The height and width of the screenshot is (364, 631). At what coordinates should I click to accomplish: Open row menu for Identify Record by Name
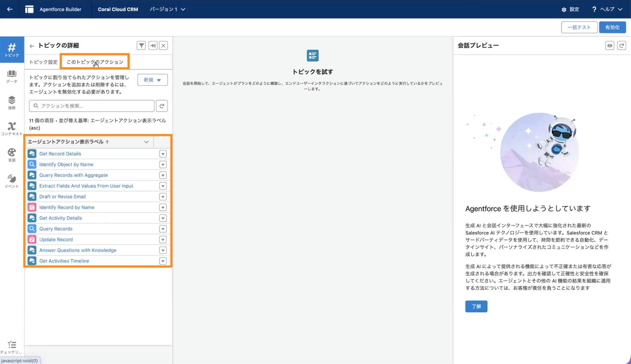[x=163, y=208]
